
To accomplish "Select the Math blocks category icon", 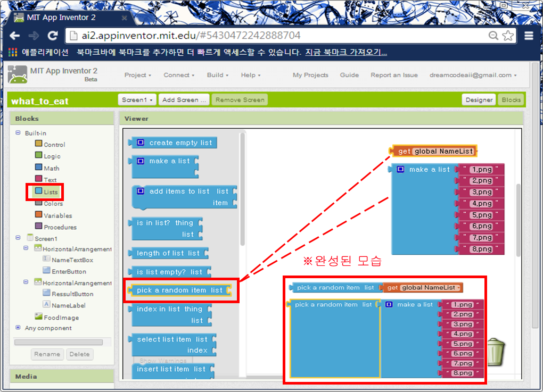I will pos(38,167).
